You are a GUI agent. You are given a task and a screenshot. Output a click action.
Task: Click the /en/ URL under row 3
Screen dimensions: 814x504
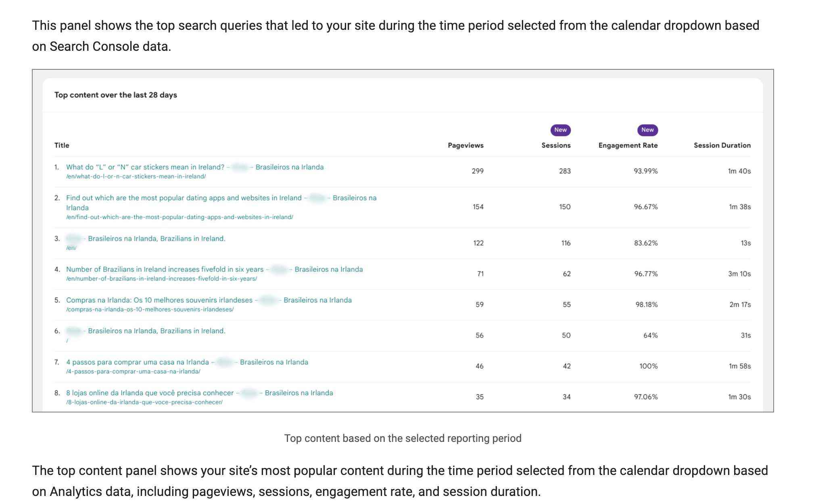71,248
